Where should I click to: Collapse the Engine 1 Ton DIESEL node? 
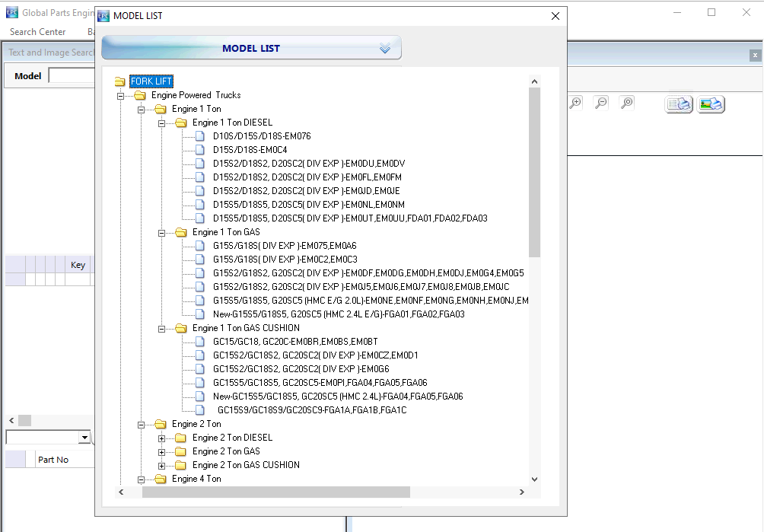tap(162, 123)
